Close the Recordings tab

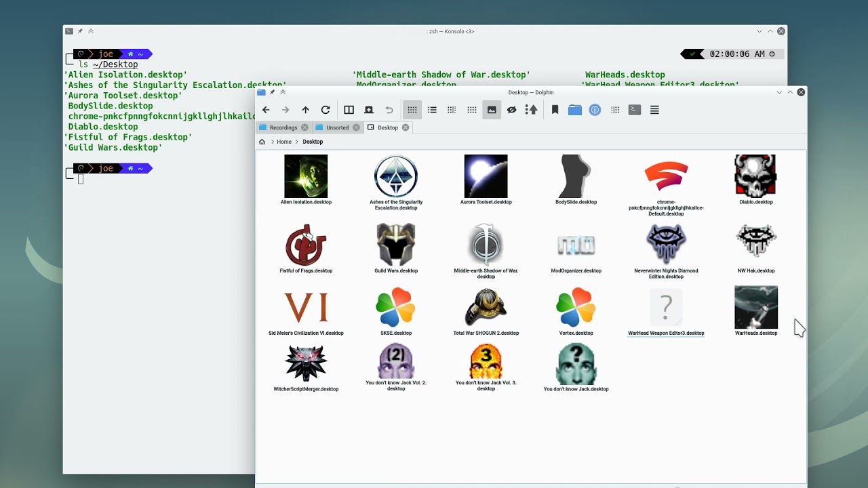[x=304, y=127]
